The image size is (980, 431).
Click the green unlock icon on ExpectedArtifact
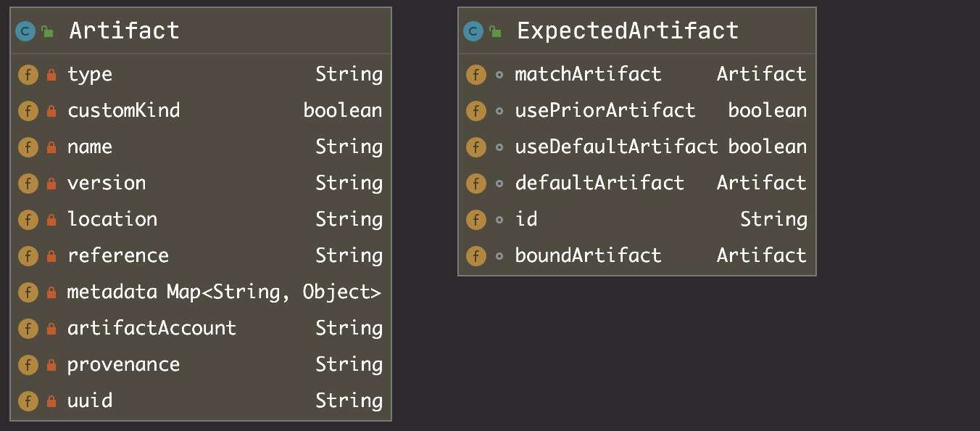495,31
